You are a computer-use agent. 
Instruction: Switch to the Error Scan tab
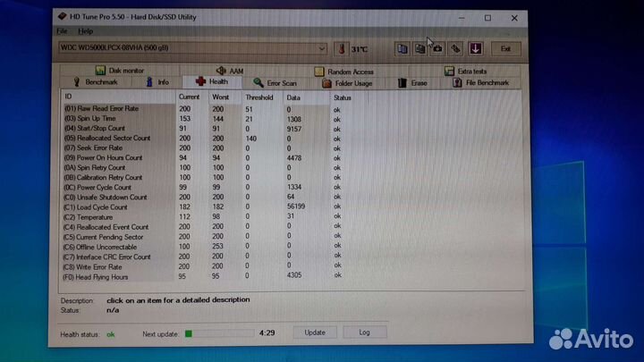pos(275,83)
